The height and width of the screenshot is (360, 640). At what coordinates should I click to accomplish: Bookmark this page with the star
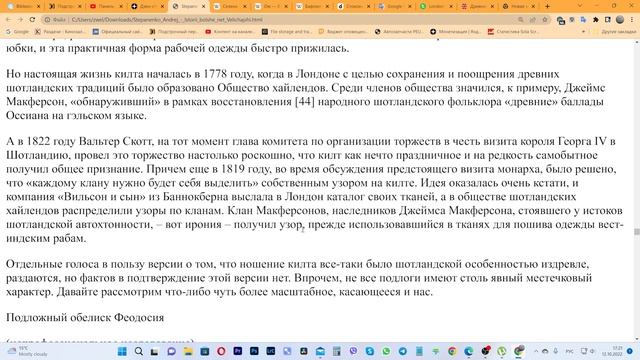[544, 20]
